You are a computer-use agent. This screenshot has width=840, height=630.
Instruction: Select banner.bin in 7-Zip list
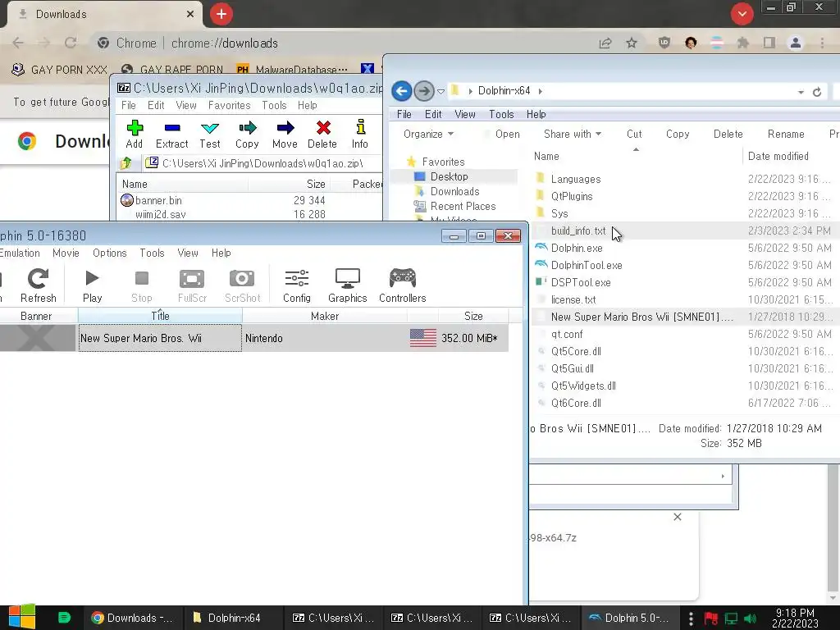point(158,200)
